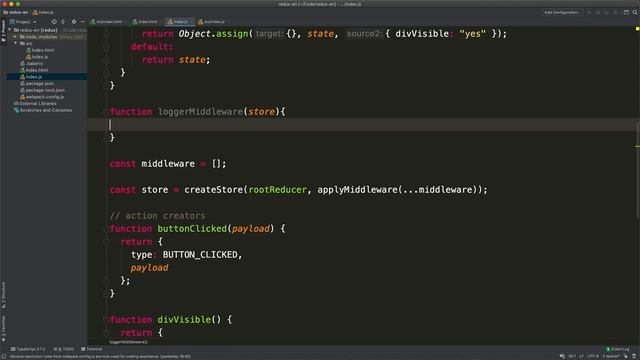Image resolution: width=640 pixels, height=360 pixels.
Task: Click applyMiddleware in the store line
Action: [x=357, y=190]
